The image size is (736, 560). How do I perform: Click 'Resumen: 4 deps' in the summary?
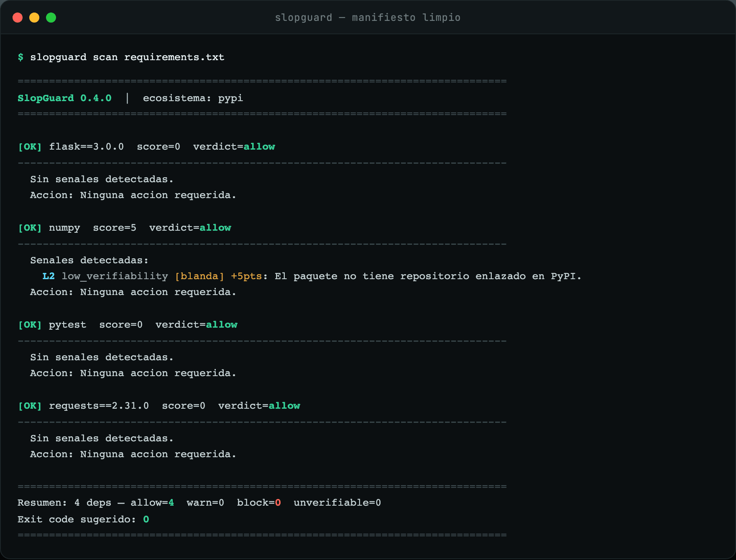click(64, 503)
